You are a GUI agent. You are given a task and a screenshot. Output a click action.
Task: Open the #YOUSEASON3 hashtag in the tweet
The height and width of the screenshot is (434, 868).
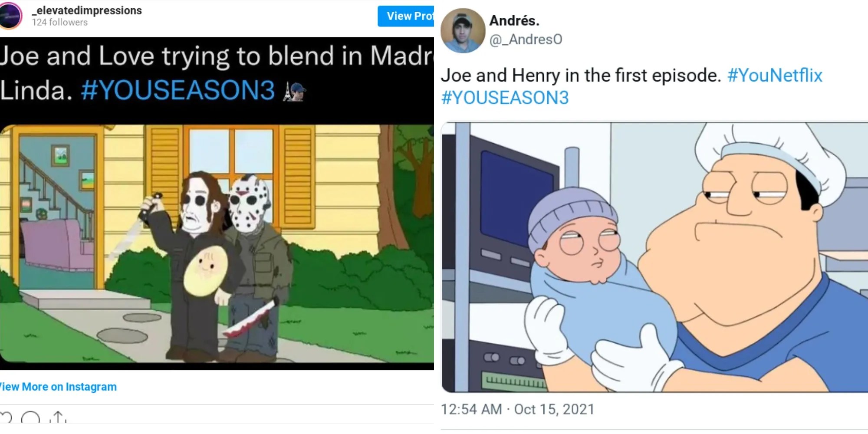(x=505, y=98)
